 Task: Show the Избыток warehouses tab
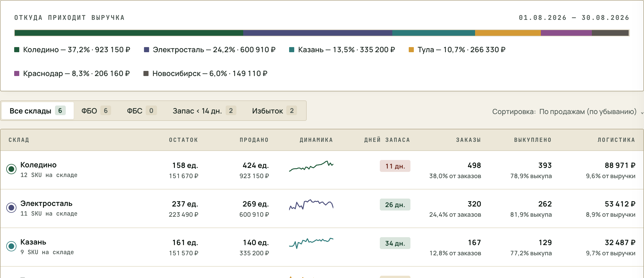pos(274,111)
